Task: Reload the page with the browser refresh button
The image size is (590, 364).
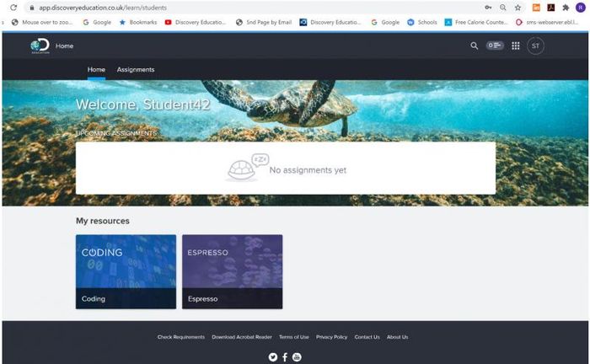Action: 13,8
